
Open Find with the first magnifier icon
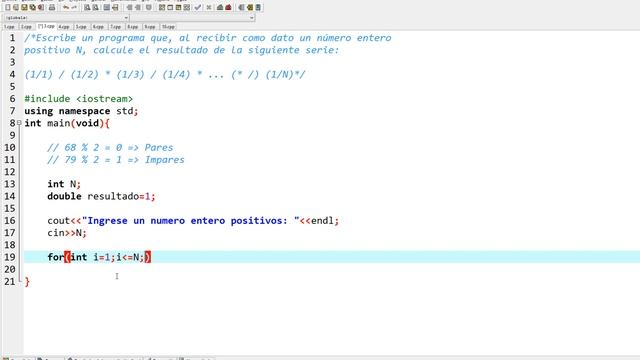(x=87, y=7)
